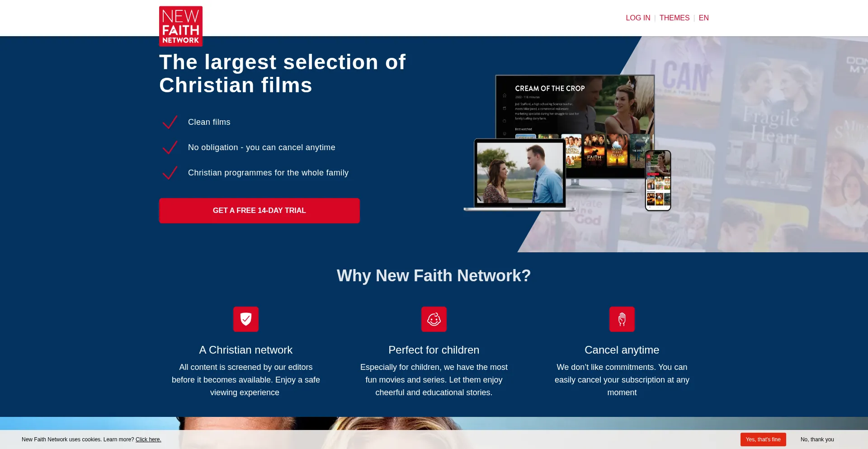Click the smiling child face icon
868x449 pixels.
[x=434, y=319]
